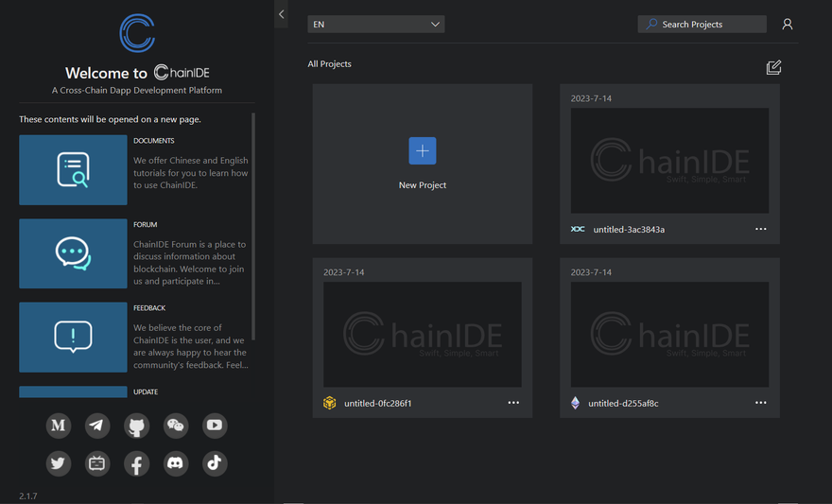The image size is (832, 504).
Task: Open the Discord social link icon
Action: coord(176,463)
